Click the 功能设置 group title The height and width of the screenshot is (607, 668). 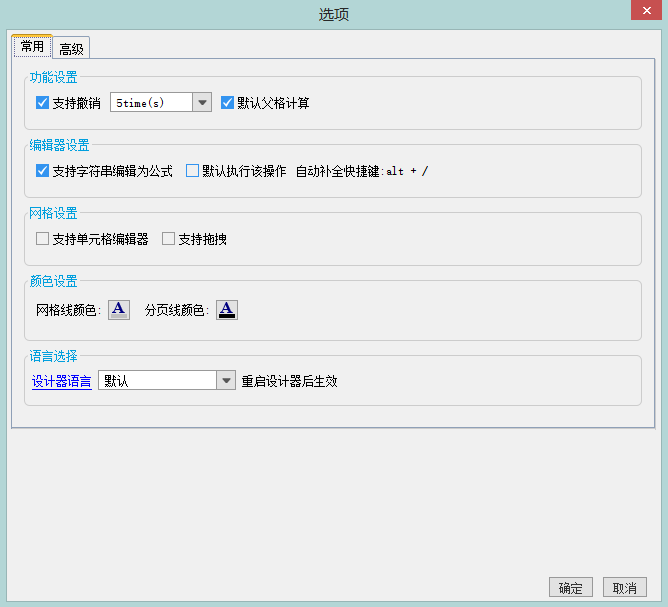pyautogui.click(x=54, y=78)
